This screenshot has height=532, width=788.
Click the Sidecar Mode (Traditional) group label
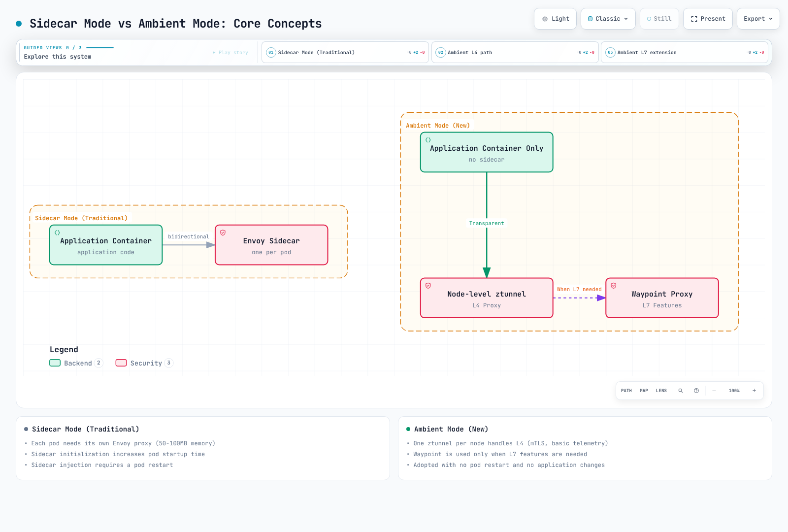tap(81, 218)
